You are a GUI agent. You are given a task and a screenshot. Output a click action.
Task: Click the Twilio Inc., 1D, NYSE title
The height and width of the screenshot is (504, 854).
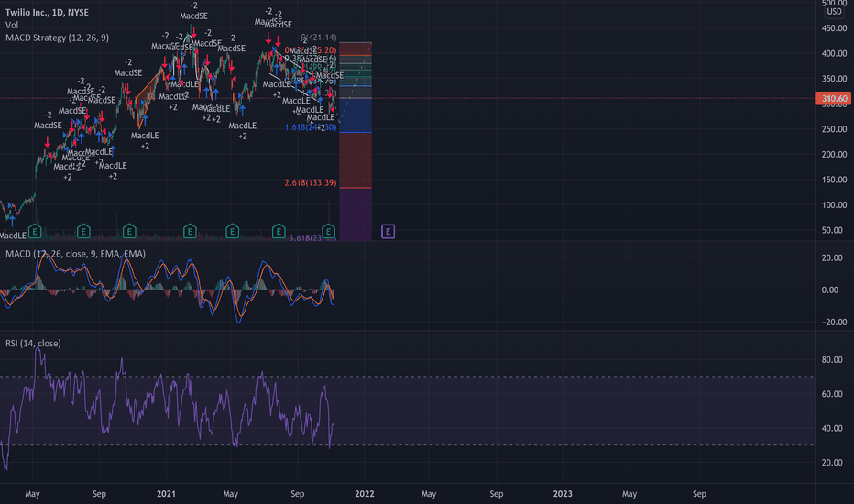pos(47,12)
